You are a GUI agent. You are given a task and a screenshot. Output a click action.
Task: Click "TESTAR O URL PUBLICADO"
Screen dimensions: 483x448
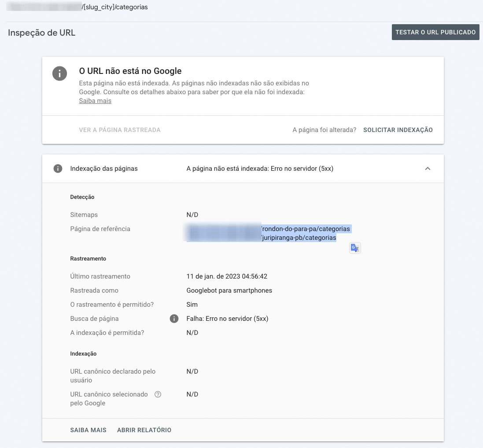click(x=435, y=32)
